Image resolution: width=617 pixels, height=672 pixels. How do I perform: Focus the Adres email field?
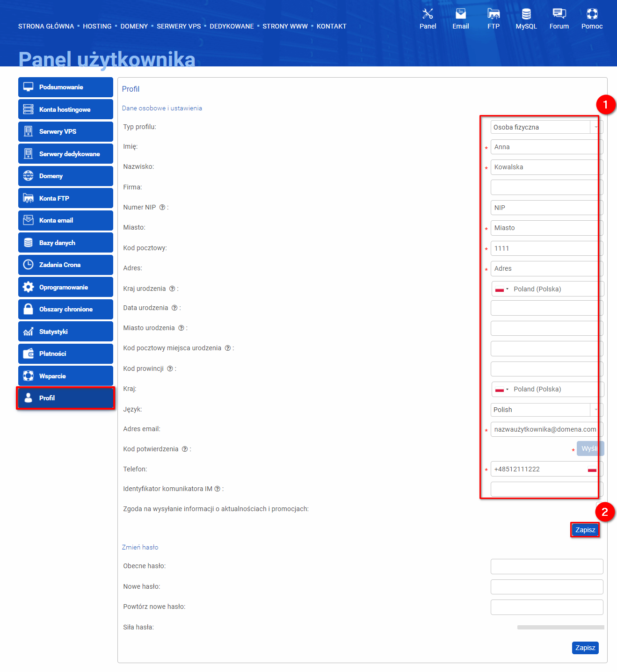tap(547, 429)
